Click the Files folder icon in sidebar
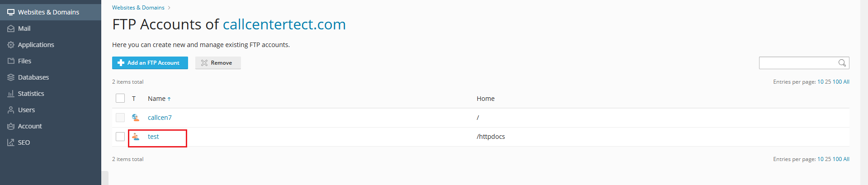 (x=11, y=61)
